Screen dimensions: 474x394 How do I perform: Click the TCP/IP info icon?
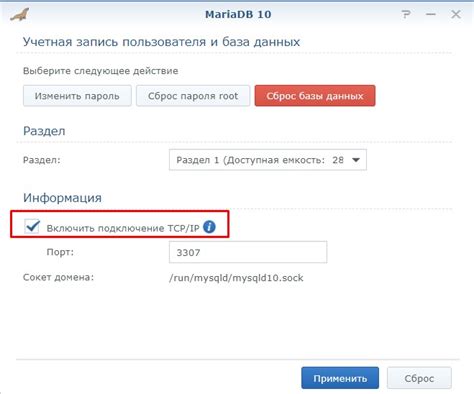[209, 227]
